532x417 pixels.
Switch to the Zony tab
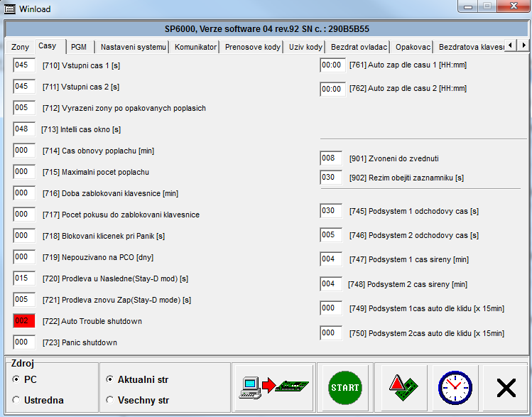coord(20,47)
